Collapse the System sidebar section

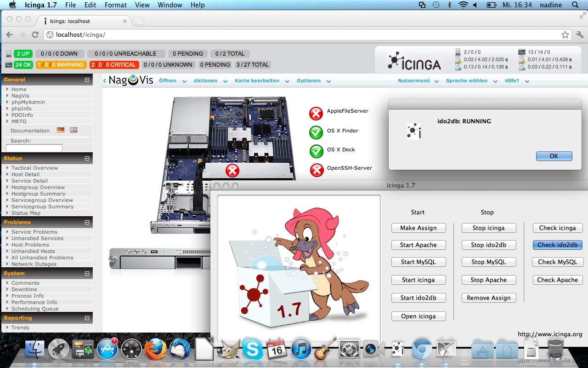(x=87, y=273)
